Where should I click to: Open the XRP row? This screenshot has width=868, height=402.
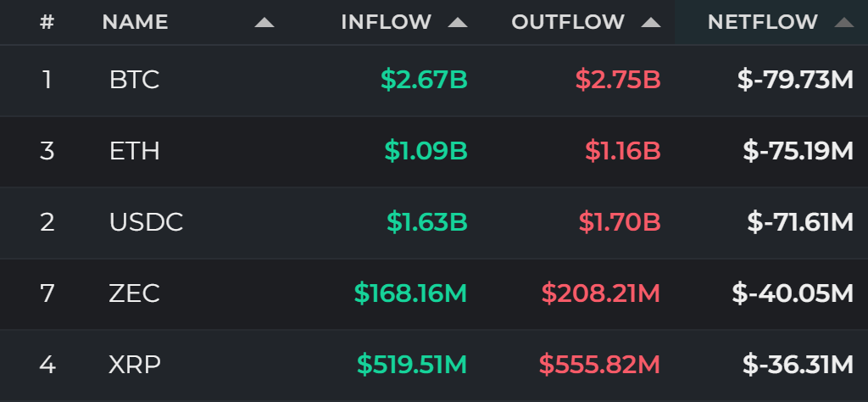(434, 366)
